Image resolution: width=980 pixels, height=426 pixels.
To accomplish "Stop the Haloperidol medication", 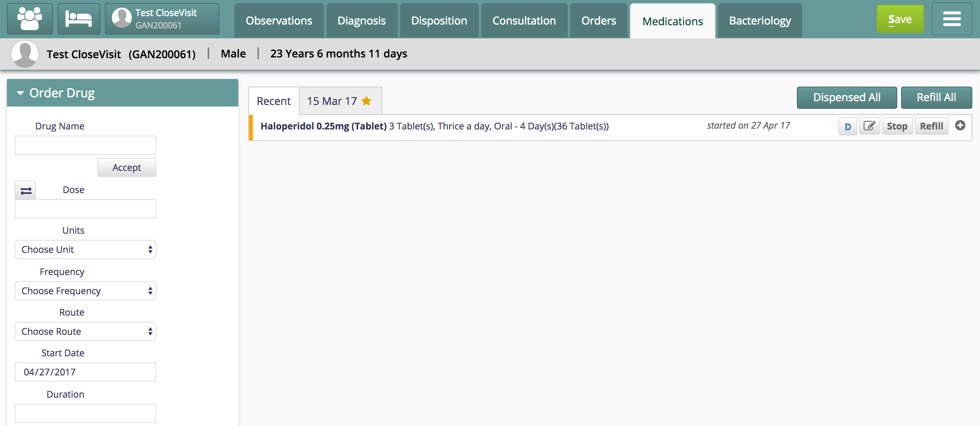I will click(896, 126).
